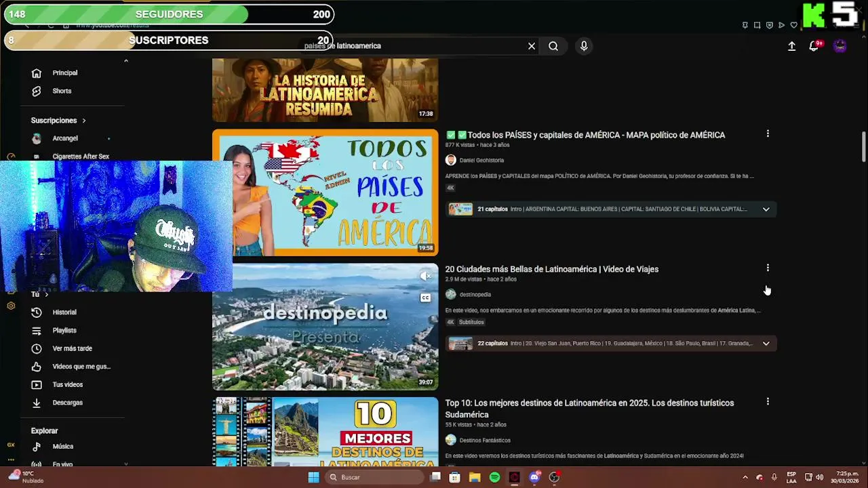Expand the 21 capítulos chapter list

coord(766,209)
